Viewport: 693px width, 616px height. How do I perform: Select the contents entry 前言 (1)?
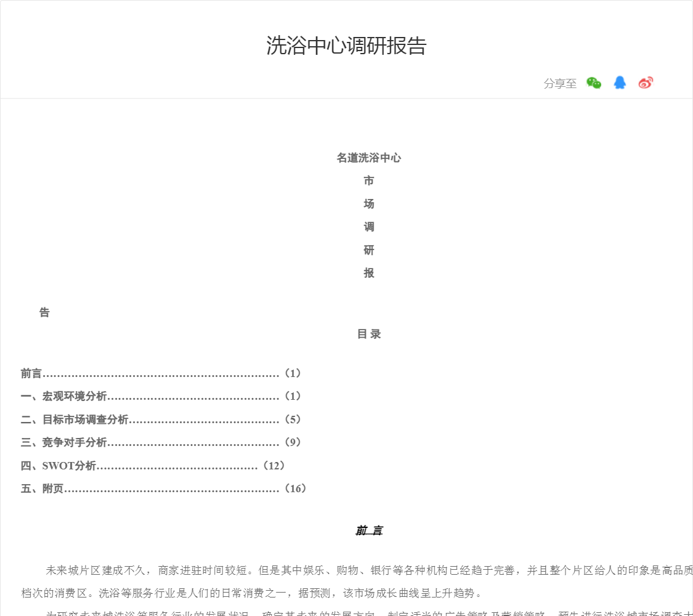[x=161, y=373]
